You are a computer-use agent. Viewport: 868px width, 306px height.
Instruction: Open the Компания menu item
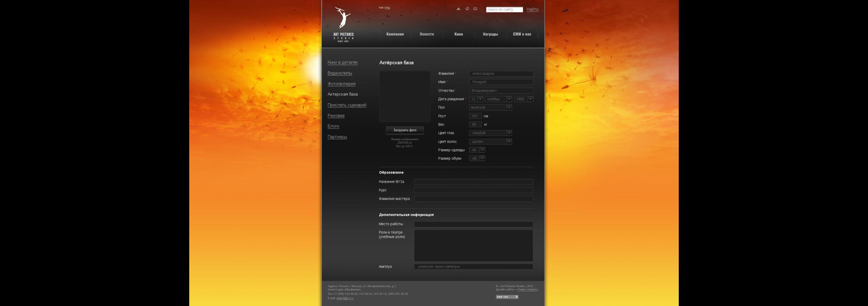pos(395,34)
